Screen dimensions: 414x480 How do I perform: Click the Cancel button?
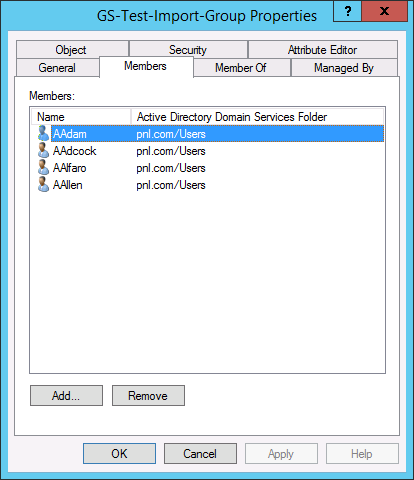point(200,453)
